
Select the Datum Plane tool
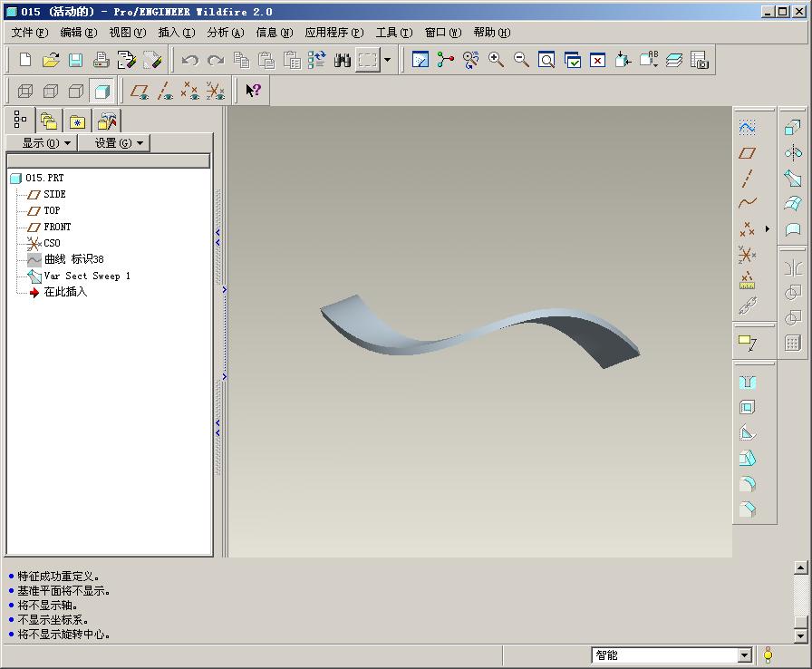[747, 153]
